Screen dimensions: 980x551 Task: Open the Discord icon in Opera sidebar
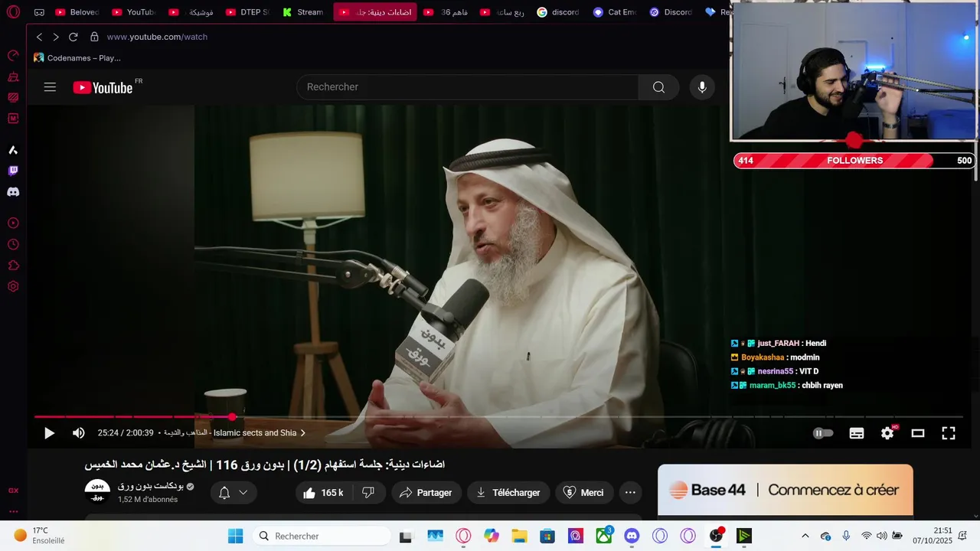pyautogui.click(x=13, y=192)
